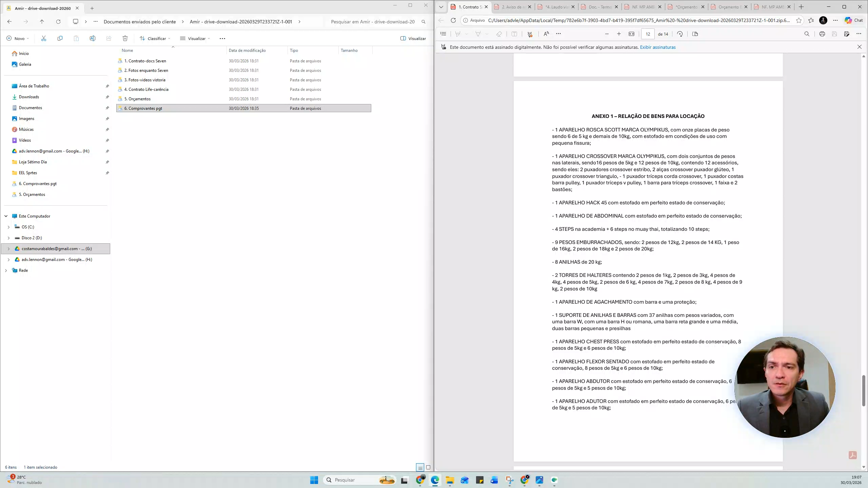Image resolution: width=868 pixels, height=488 pixels.
Task: Rotate the PDF page
Action: click(680, 34)
